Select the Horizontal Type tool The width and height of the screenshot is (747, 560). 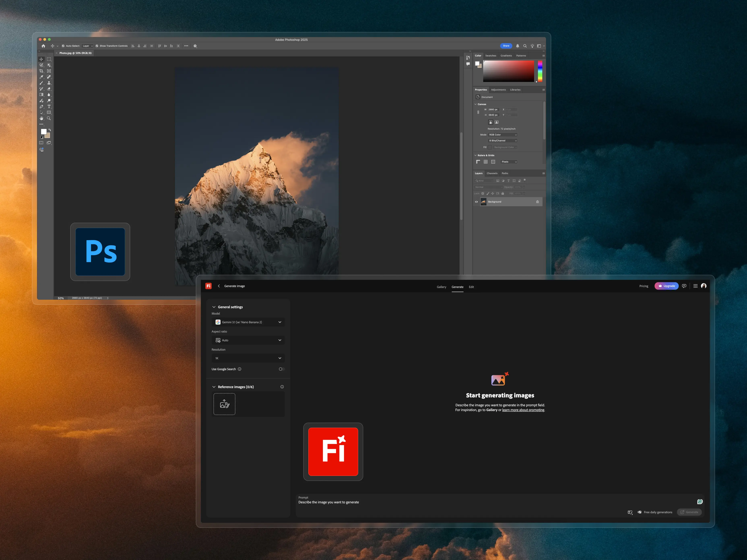(49, 107)
